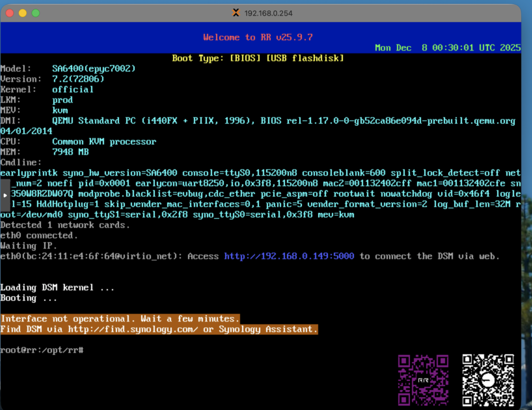532x410 pixels.
Task: Click the 'Loading DSM kernel ...' line
Action: (57, 287)
